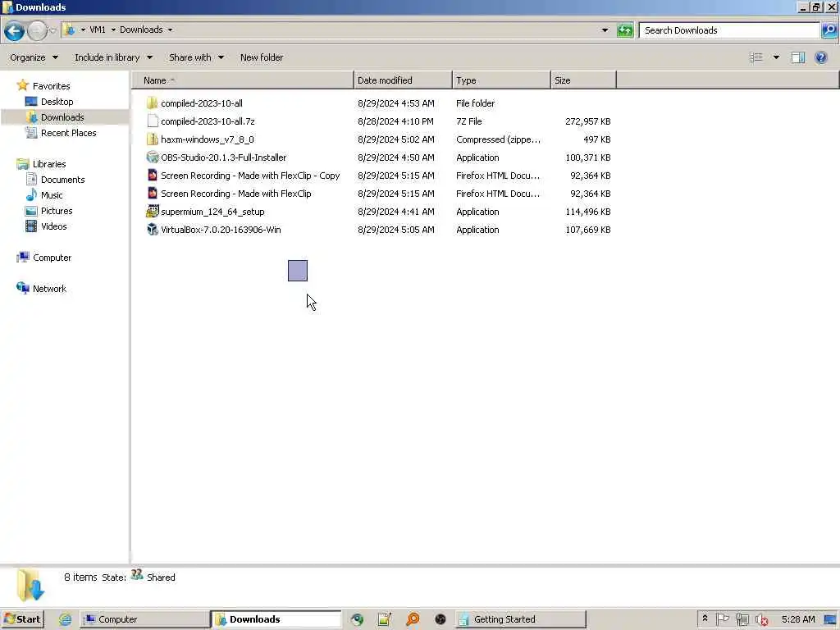Open Help with the question mark icon

coord(820,57)
